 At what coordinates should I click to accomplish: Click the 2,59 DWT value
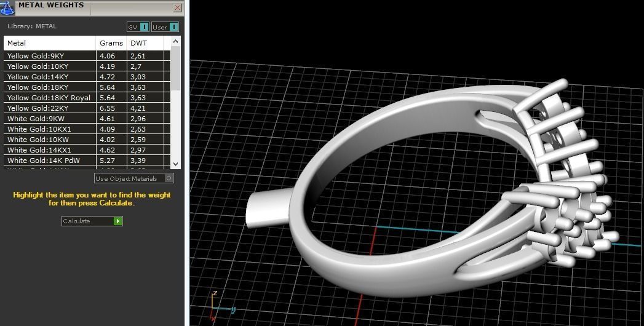click(138, 140)
